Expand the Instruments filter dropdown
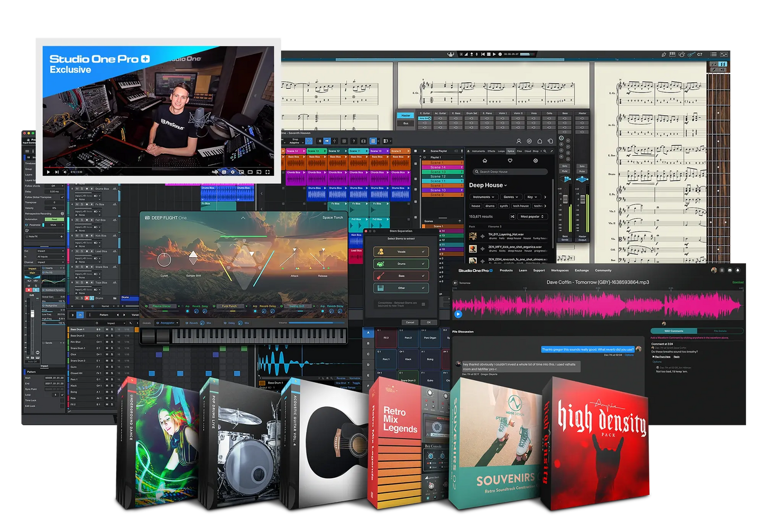This screenshot has height=532, width=764. click(483, 197)
